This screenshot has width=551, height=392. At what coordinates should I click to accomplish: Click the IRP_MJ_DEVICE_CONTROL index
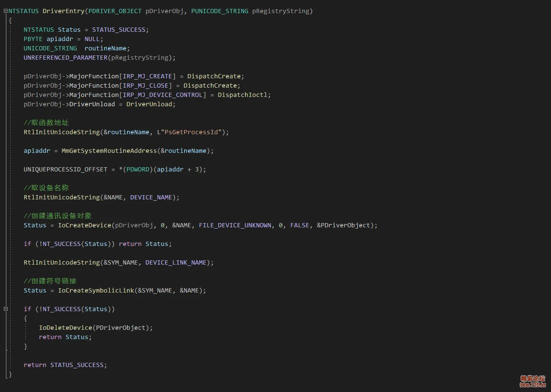[164, 95]
